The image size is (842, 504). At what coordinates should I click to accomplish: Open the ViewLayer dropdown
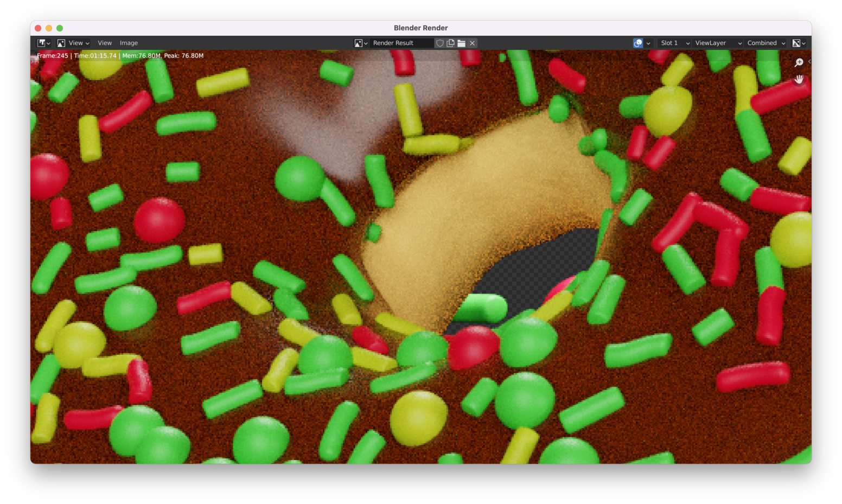click(718, 43)
